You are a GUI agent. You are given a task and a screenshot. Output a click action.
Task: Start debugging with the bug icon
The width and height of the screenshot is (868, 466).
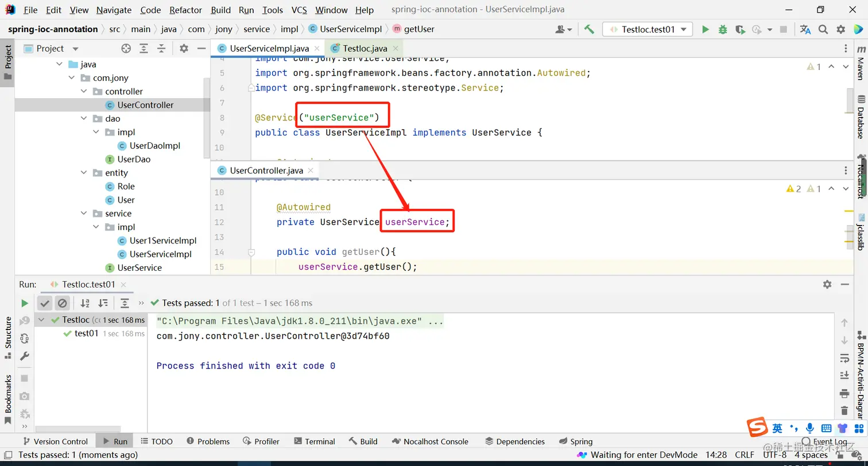[723, 29]
